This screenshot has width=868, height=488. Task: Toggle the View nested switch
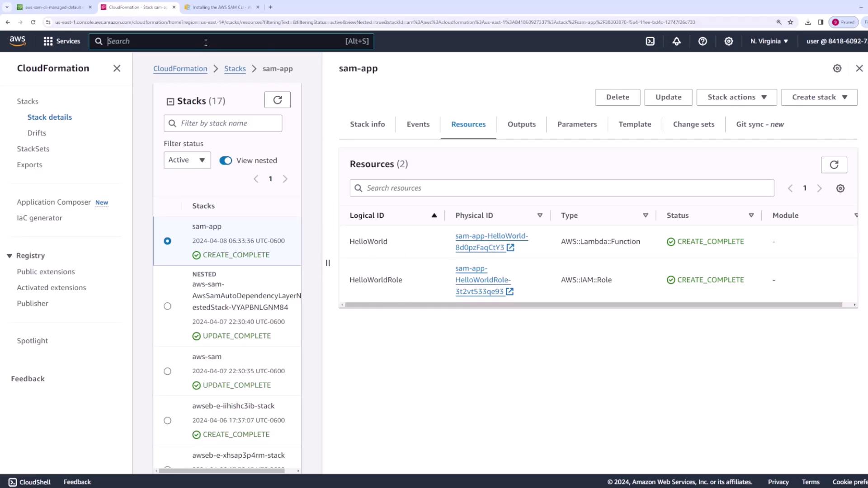(226, 160)
